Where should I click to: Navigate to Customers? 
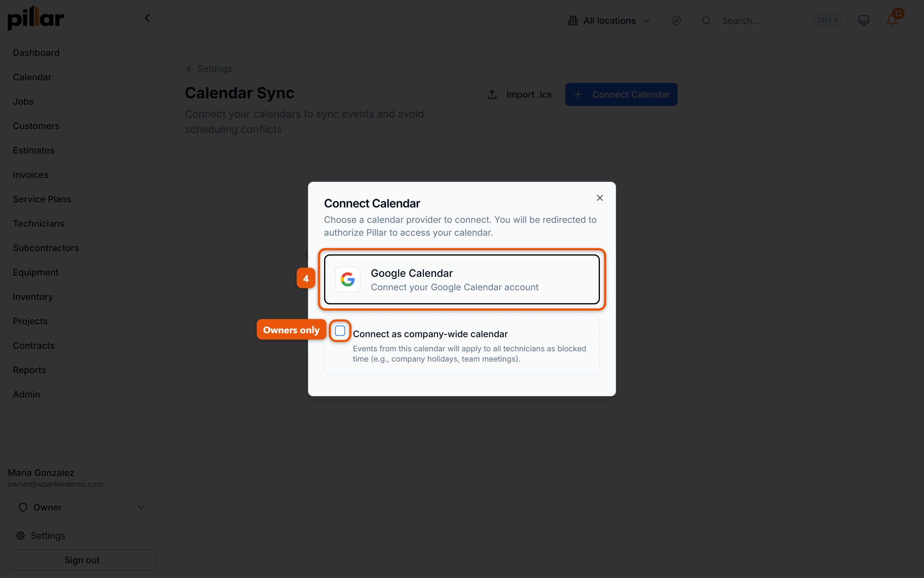click(x=36, y=126)
